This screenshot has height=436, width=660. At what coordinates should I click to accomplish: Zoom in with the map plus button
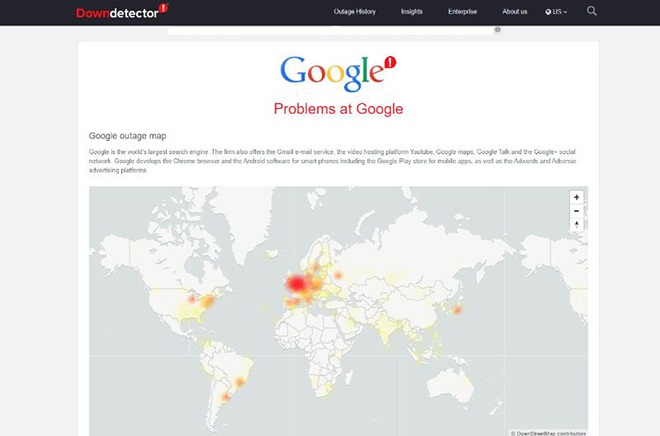576,197
